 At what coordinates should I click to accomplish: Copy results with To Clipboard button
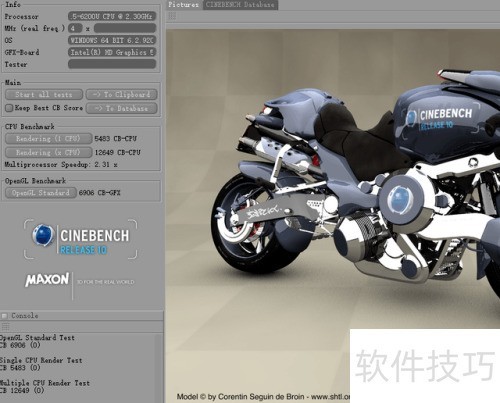point(122,95)
